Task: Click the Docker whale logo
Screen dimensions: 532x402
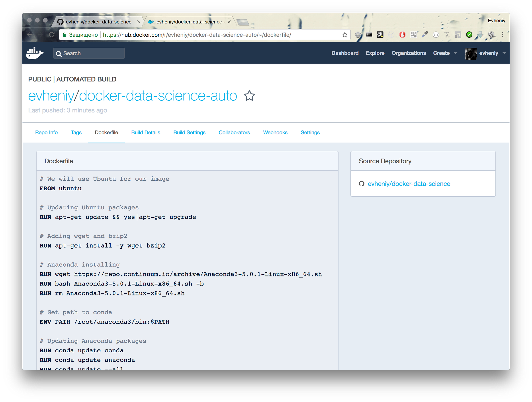Action: click(35, 53)
